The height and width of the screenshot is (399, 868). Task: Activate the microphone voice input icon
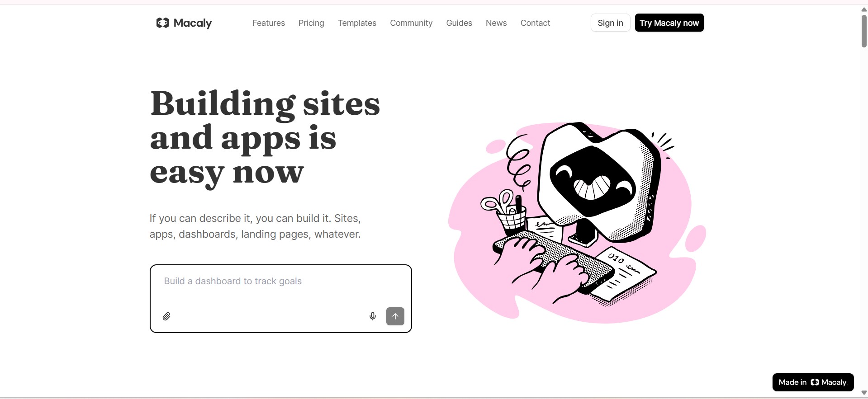pos(373,316)
